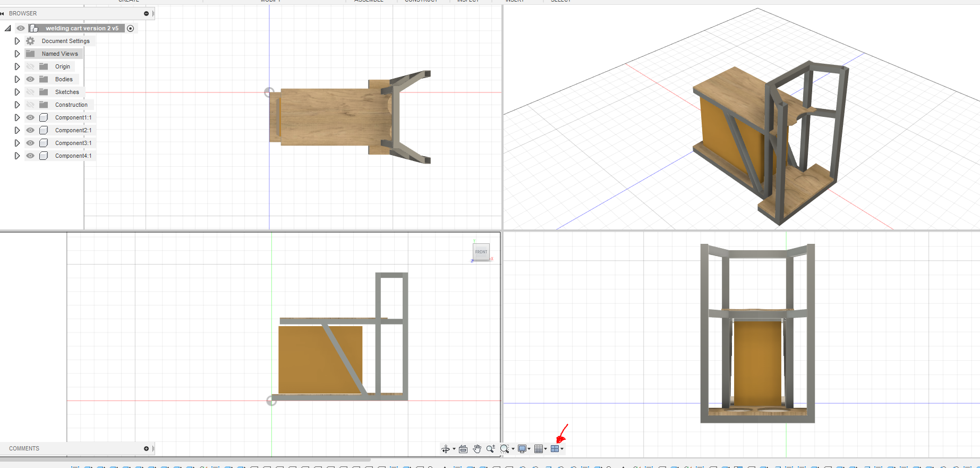Expand the Component3:1 tree node
This screenshot has width=980, height=468.
(x=17, y=143)
